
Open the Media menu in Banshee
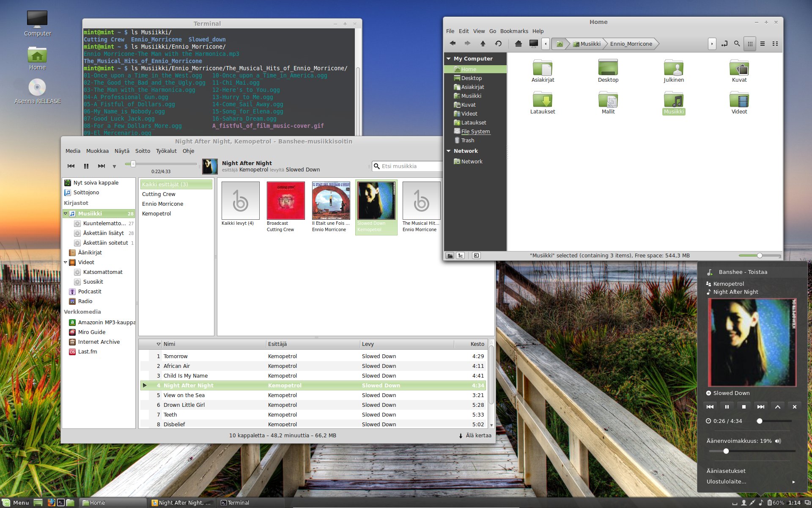tap(73, 151)
